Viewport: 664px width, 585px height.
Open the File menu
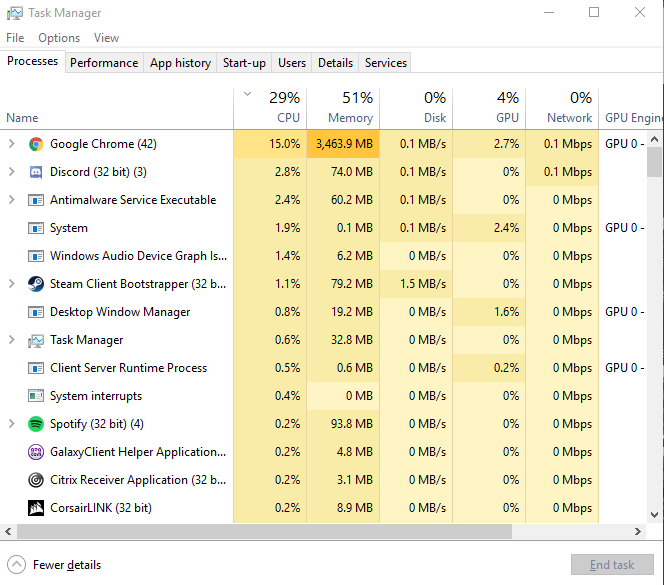(x=15, y=38)
